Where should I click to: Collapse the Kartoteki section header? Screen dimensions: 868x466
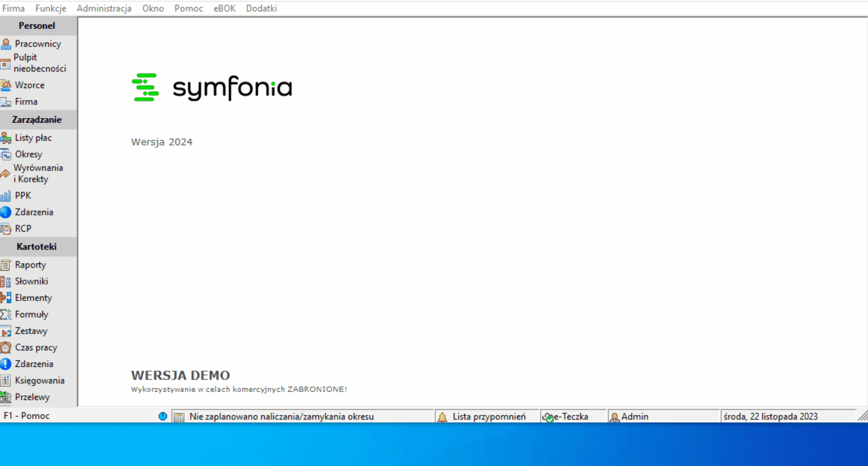pyautogui.click(x=39, y=247)
